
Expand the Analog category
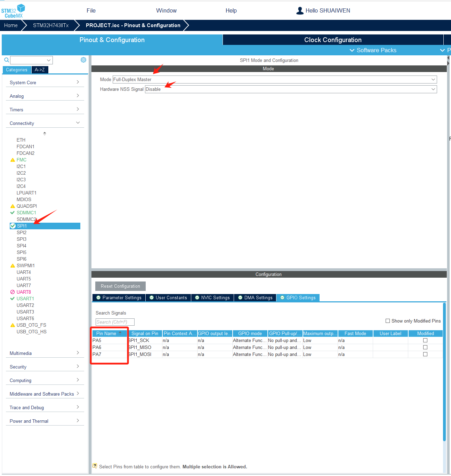pyautogui.click(x=45, y=96)
